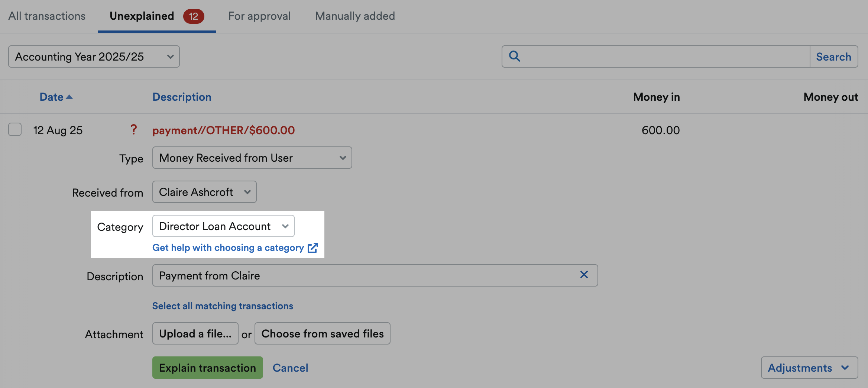Click the red question mark icon
The image size is (868, 388).
coord(134,130)
